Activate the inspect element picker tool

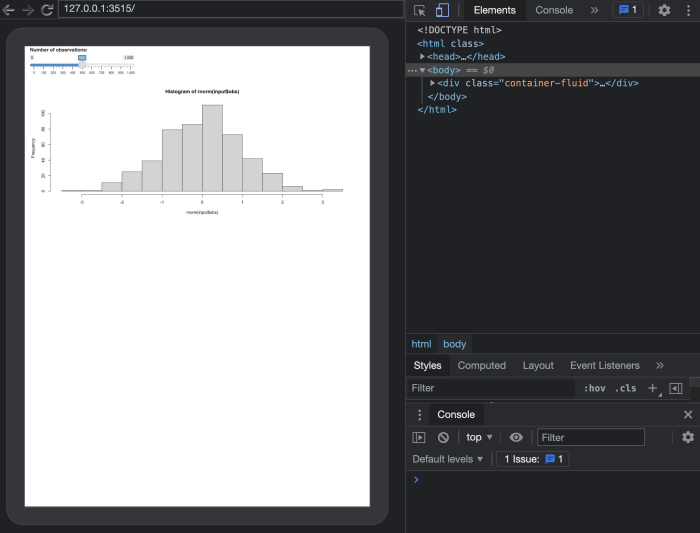click(x=420, y=10)
